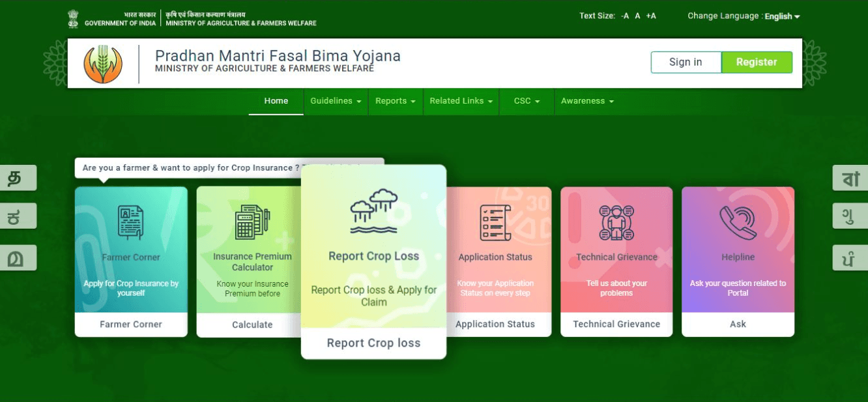The image size is (868, 402).
Task: Click the 'Change Language' label text
Action: (723, 16)
